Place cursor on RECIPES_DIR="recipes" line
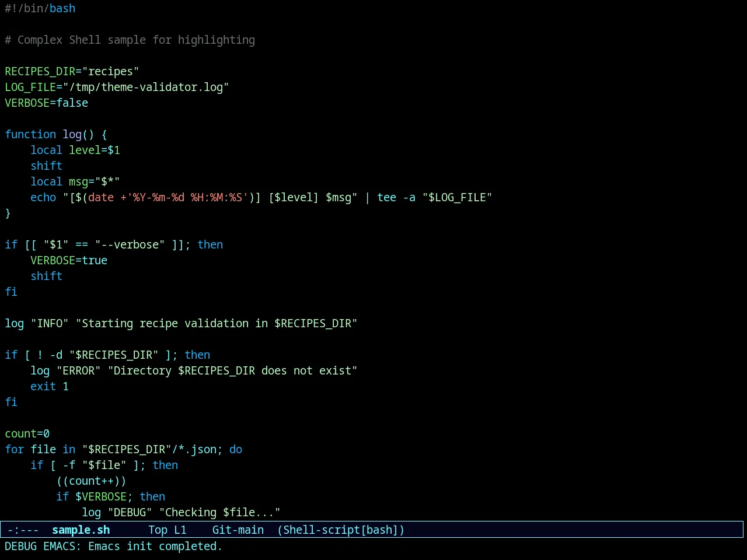747x560 pixels. coord(72,71)
